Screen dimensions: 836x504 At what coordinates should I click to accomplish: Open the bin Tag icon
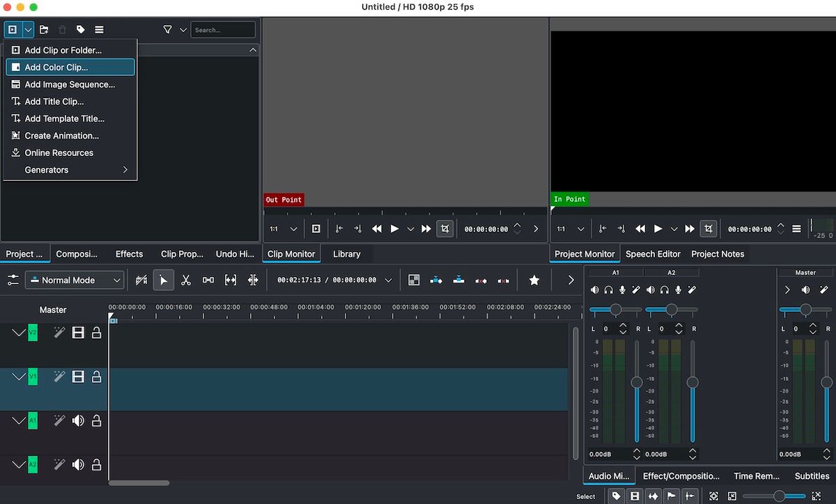(x=81, y=30)
